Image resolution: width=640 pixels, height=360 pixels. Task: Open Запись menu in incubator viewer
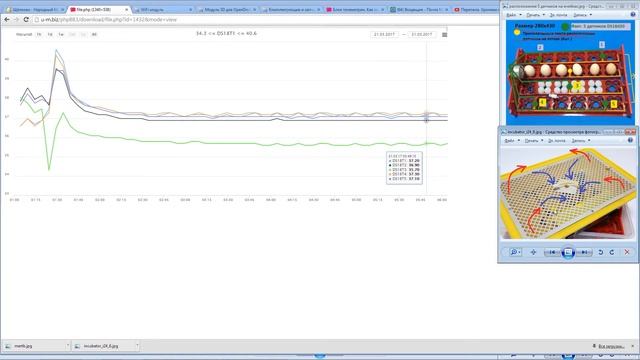(x=580, y=140)
